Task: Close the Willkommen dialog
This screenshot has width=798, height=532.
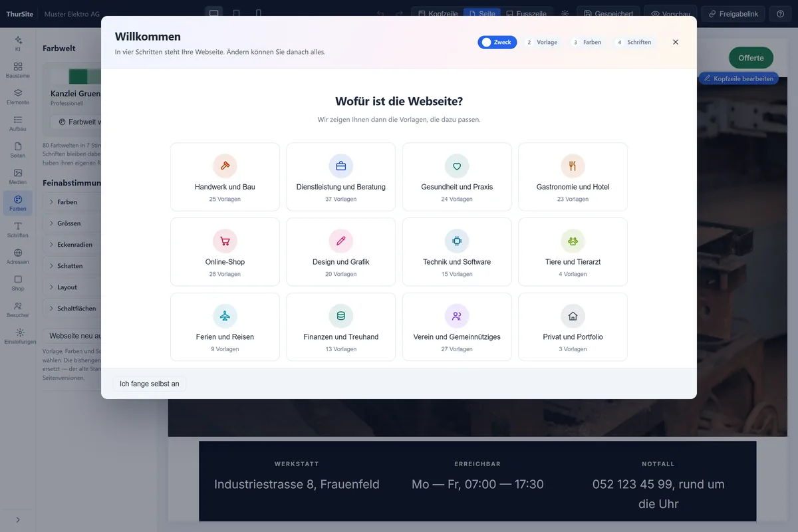Action: [x=676, y=42]
